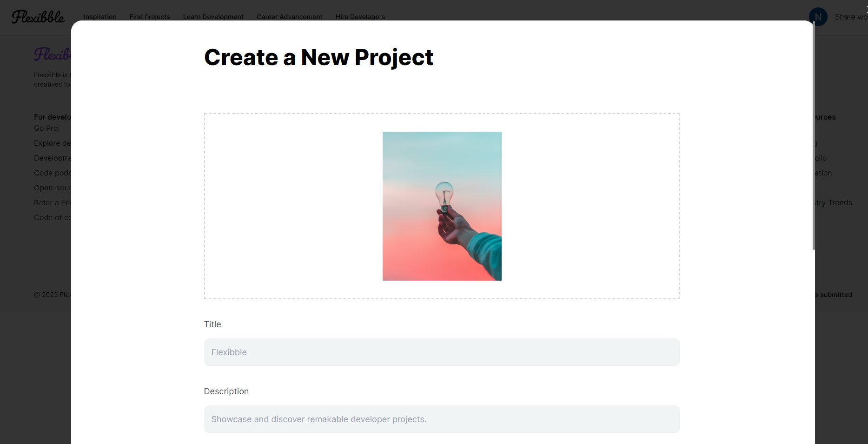868x444 pixels.
Task: Click the lightbulb poster image thumbnail
Action: coord(442,206)
